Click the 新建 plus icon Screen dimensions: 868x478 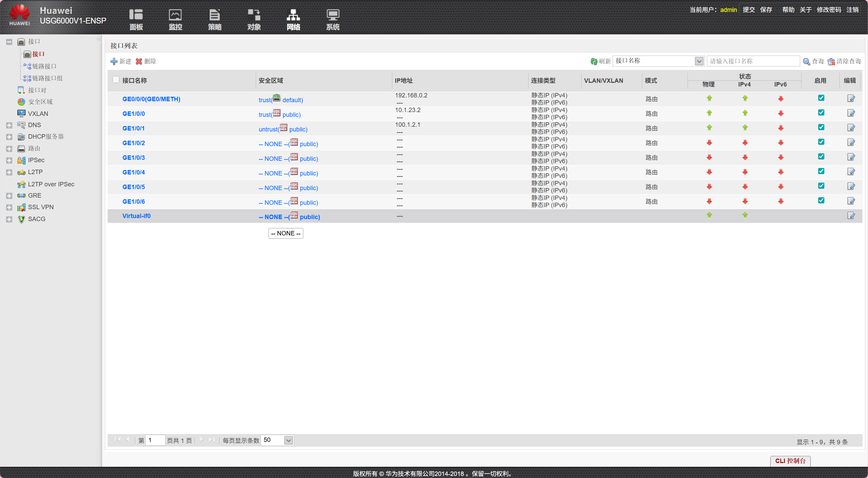pyautogui.click(x=114, y=61)
